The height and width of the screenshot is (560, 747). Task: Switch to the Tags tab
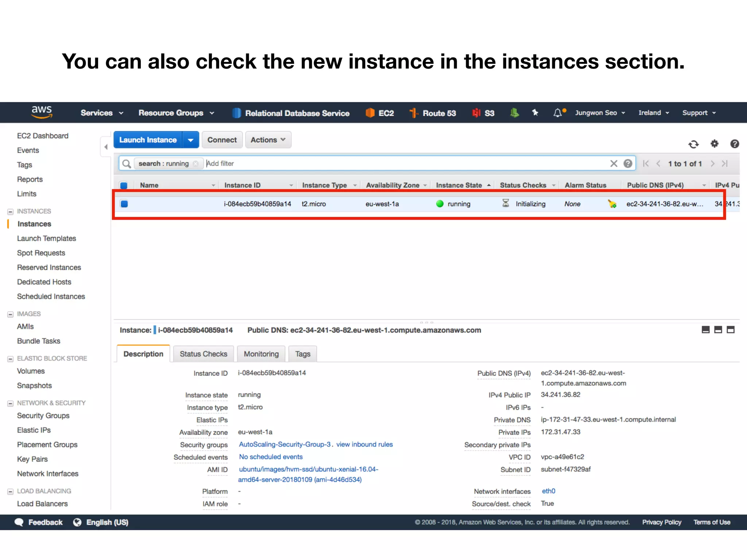303,354
